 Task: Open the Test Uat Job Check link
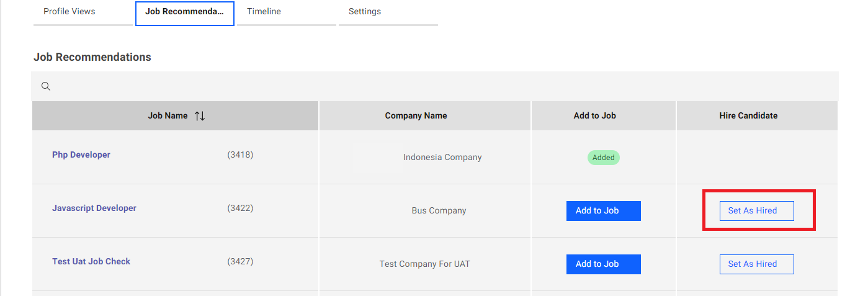click(91, 262)
